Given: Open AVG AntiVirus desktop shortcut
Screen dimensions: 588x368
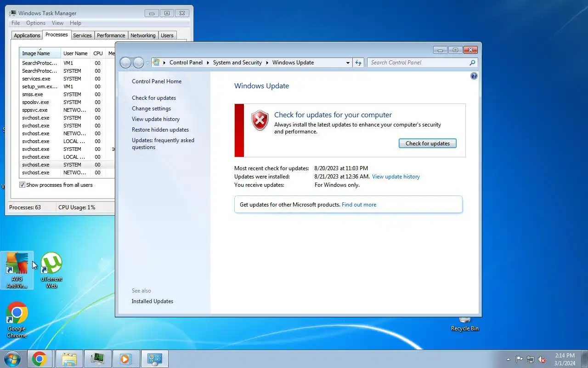Looking at the screenshot, I should [17, 270].
